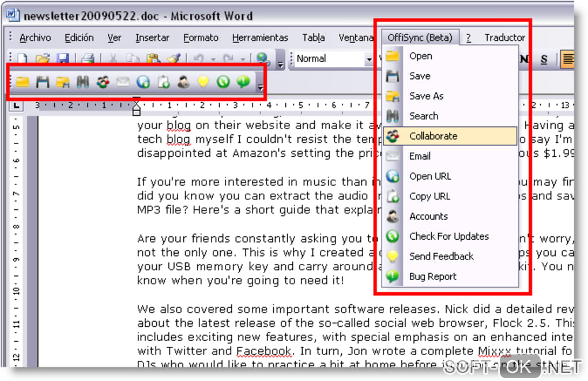Image resolution: width=588 pixels, height=381 pixels.
Task: Click the tab stop selector L button
Action: pyautogui.click(x=16, y=105)
